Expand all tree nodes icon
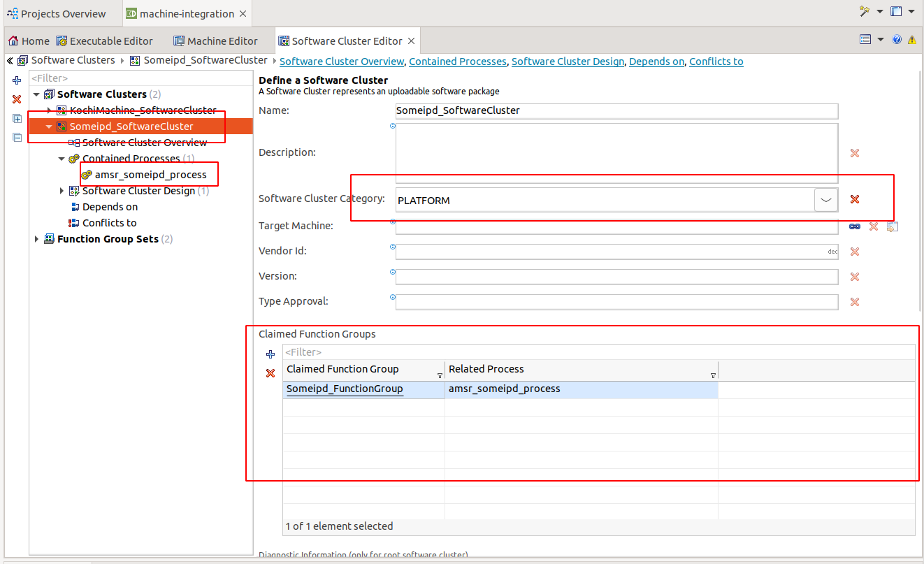Image resolution: width=924 pixels, height=564 pixels. (x=17, y=118)
